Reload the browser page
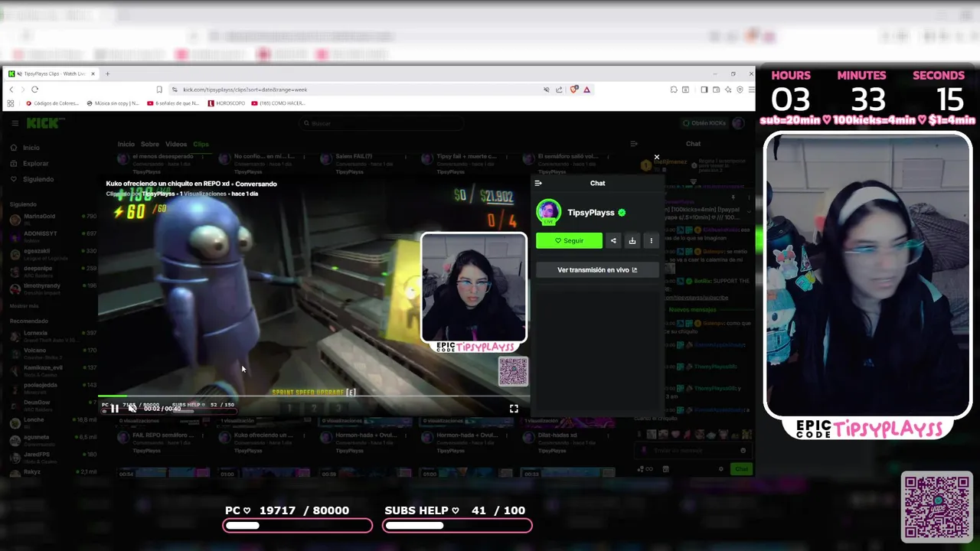Screen dimensions: 980x551 coord(34,90)
